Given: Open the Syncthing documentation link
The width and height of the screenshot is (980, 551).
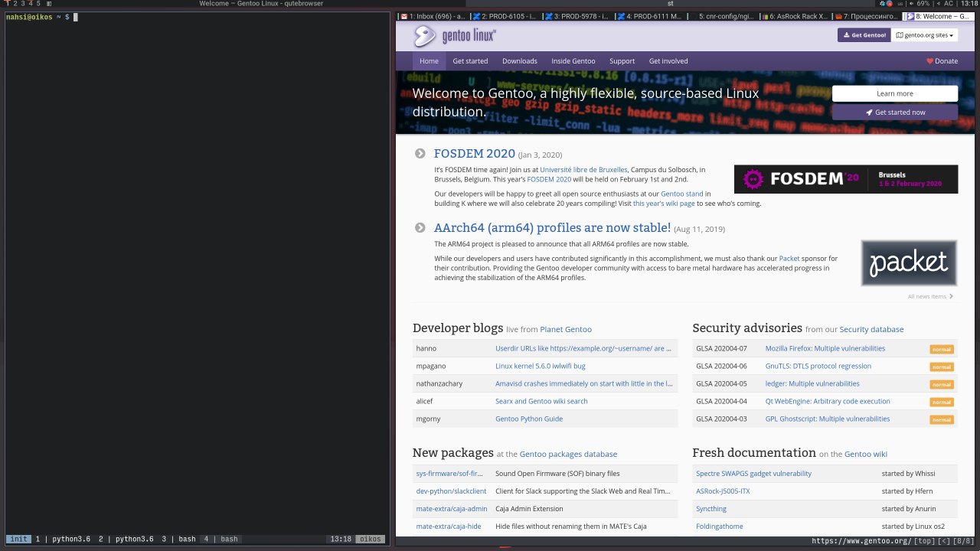Looking at the screenshot, I should point(711,509).
